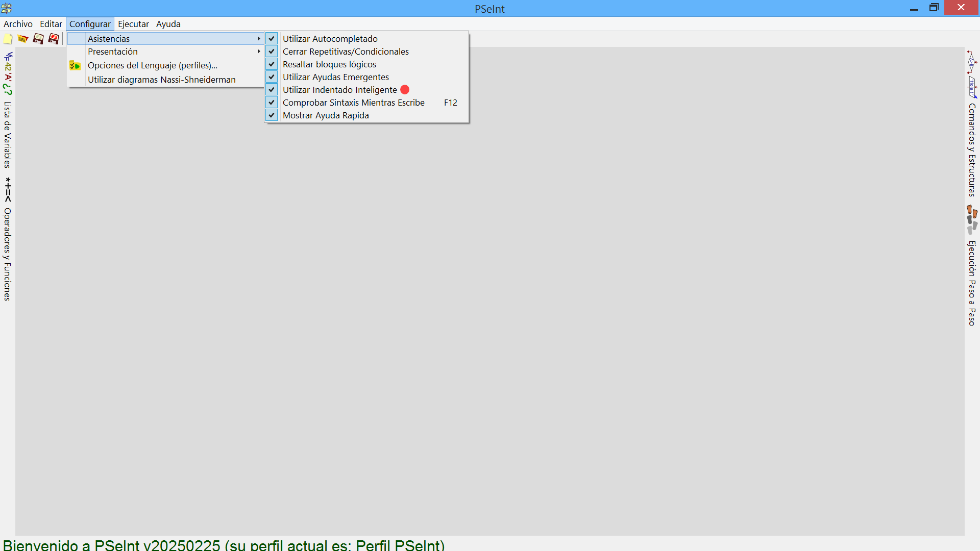Viewport: 980px width, 551px height.
Task: Open Opciones del Lenguaje (perfiles)...
Action: click(152, 65)
